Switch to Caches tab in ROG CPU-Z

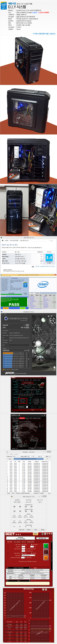17,380
